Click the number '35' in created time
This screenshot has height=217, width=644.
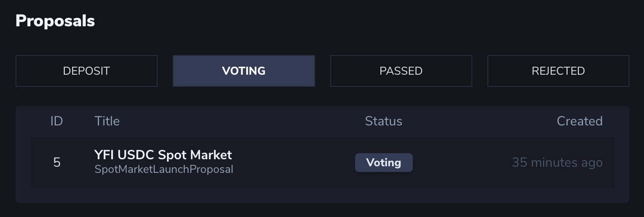click(519, 163)
